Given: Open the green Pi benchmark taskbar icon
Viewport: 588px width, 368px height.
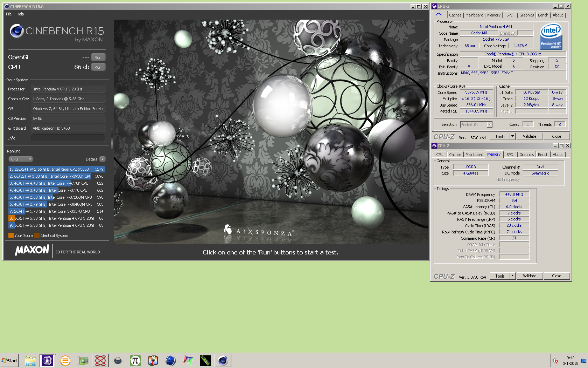Looking at the screenshot, I should click(135, 360).
